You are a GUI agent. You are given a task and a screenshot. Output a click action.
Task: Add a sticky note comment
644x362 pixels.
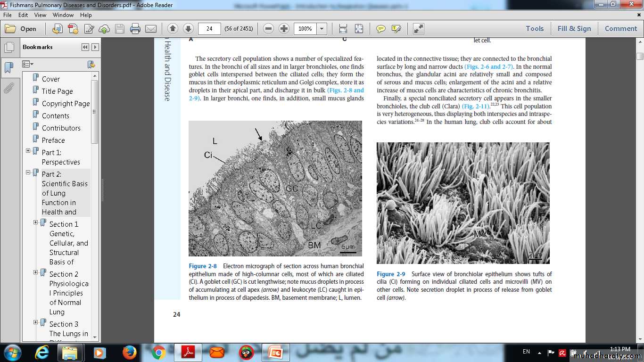(x=380, y=29)
